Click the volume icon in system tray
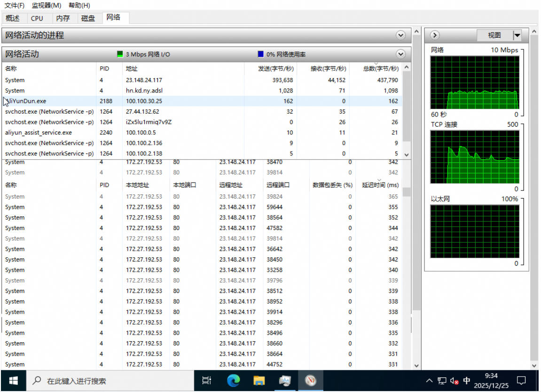541x392 pixels. click(454, 380)
